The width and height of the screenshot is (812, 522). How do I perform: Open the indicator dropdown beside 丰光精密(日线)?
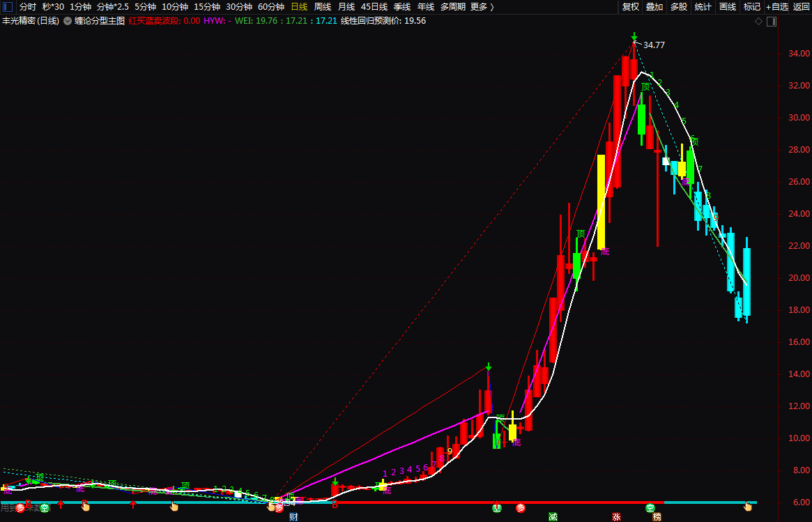click(x=68, y=21)
